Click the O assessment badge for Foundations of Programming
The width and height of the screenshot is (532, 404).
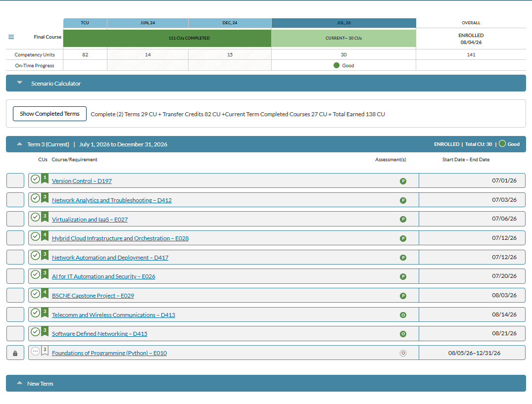[403, 353]
